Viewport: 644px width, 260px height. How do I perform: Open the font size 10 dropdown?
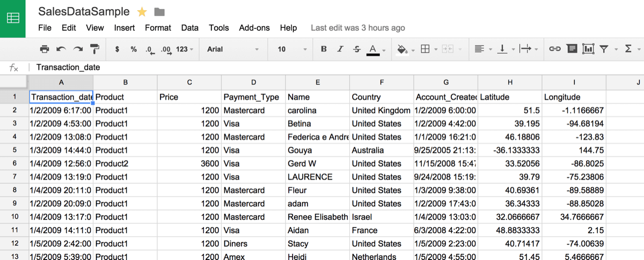292,49
